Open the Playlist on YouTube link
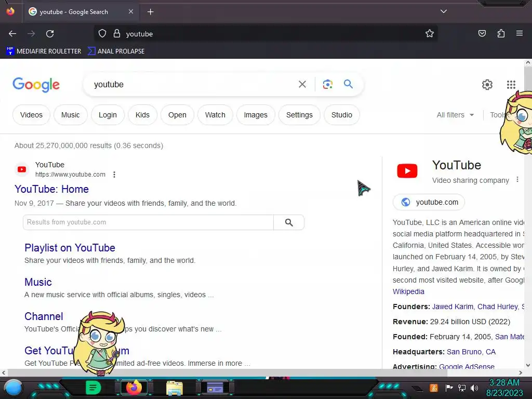The image size is (532, 399). pyautogui.click(x=70, y=248)
